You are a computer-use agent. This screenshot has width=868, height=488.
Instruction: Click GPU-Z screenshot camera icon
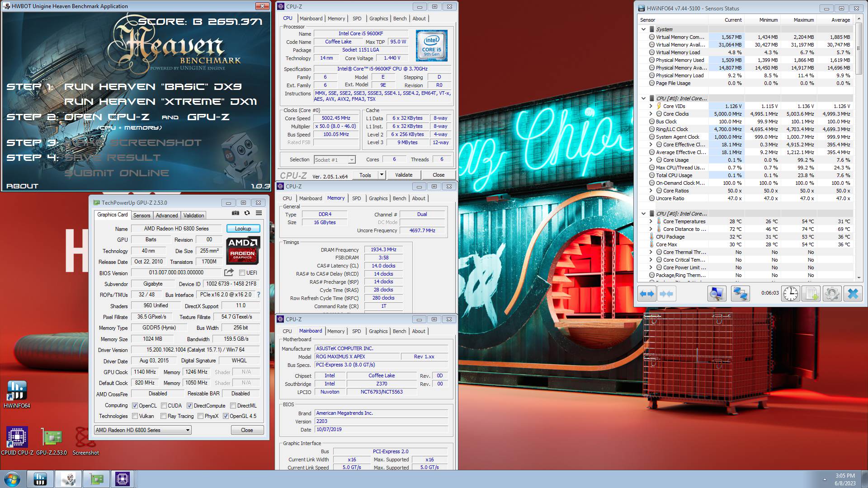pyautogui.click(x=235, y=213)
